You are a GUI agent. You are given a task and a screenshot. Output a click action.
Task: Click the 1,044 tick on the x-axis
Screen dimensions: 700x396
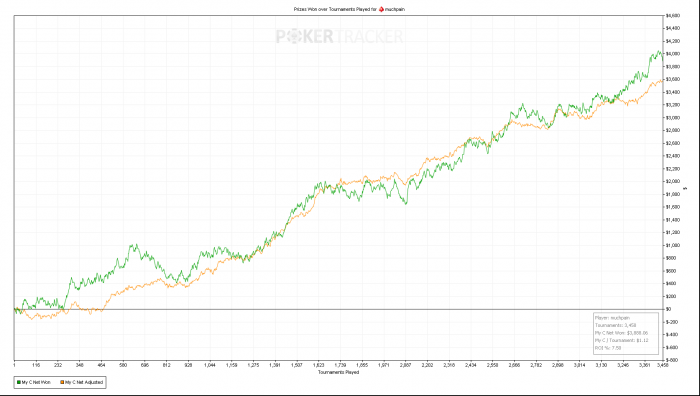pyautogui.click(x=210, y=365)
